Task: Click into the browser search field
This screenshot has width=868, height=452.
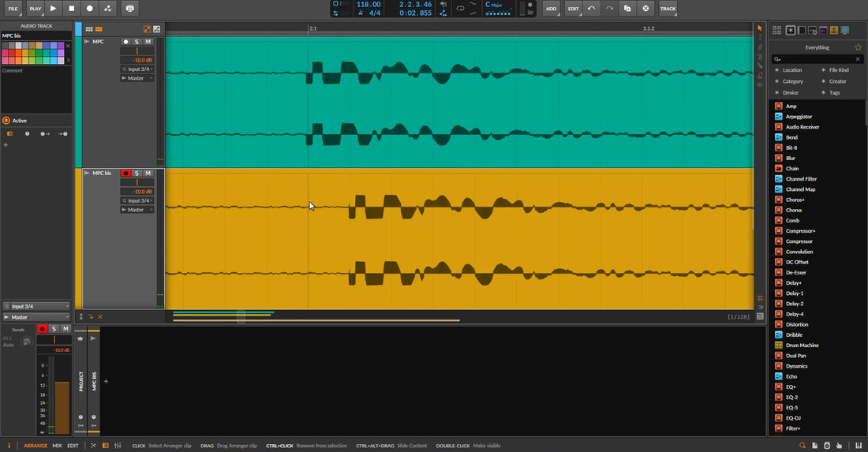Action: (817, 58)
